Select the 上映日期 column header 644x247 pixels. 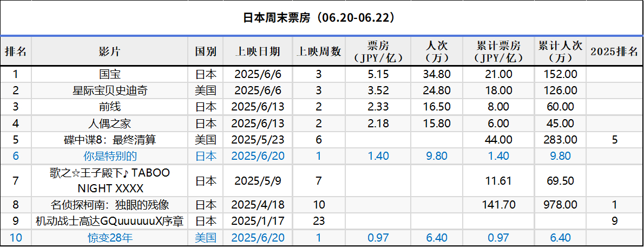pyautogui.click(x=258, y=51)
